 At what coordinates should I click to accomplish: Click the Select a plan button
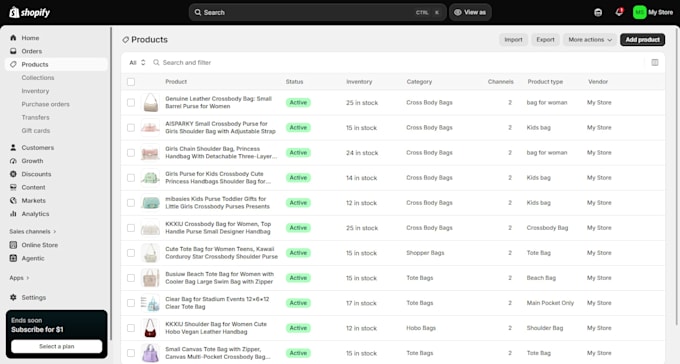56,346
